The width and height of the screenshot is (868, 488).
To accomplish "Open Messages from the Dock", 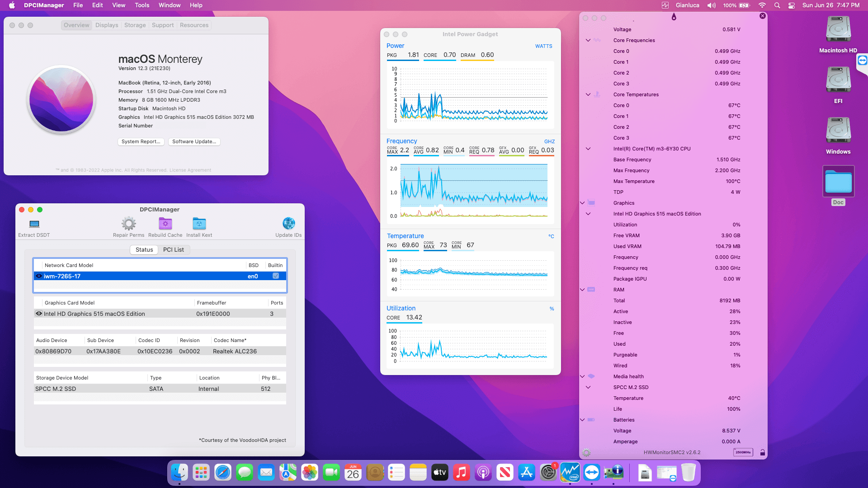I will 245,473.
